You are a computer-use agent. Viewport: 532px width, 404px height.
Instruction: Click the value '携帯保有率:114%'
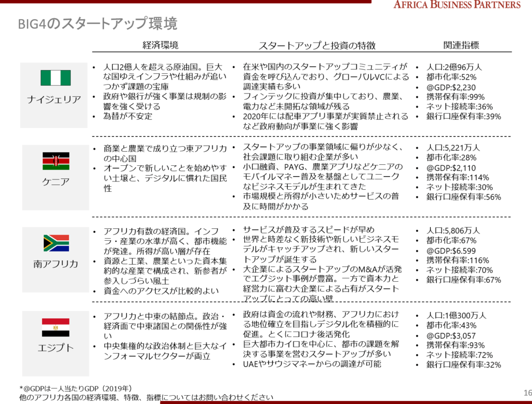(x=457, y=177)
